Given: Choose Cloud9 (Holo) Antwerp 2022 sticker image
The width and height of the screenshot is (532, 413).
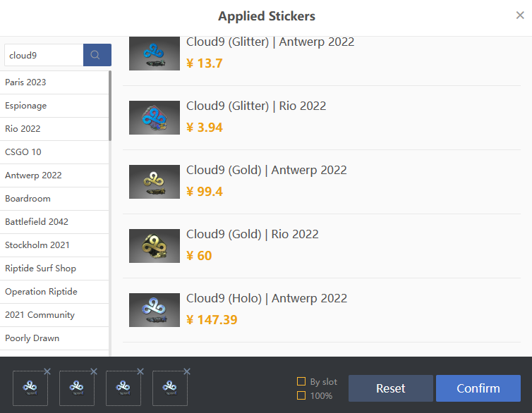Looking at the screenshot, I should tap(155, 310).
